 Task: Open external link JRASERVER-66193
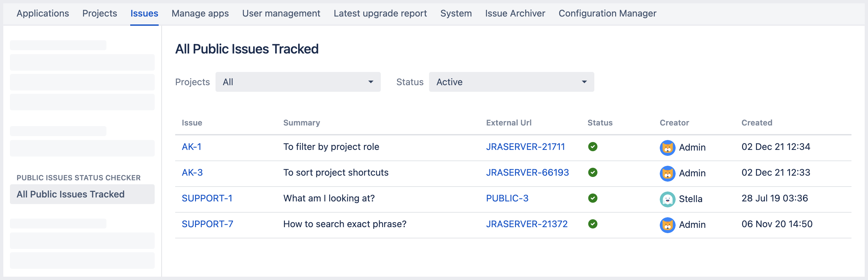pos(527,172)
